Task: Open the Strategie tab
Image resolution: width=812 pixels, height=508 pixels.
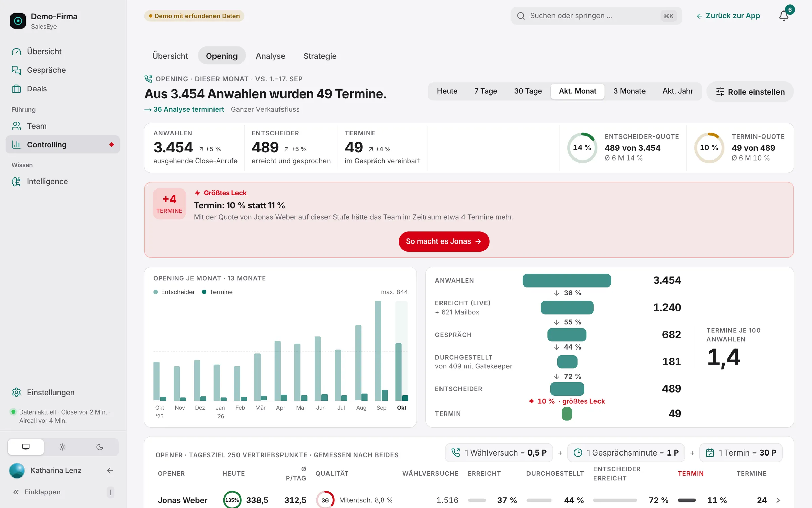Action: [x=320, y=56]
